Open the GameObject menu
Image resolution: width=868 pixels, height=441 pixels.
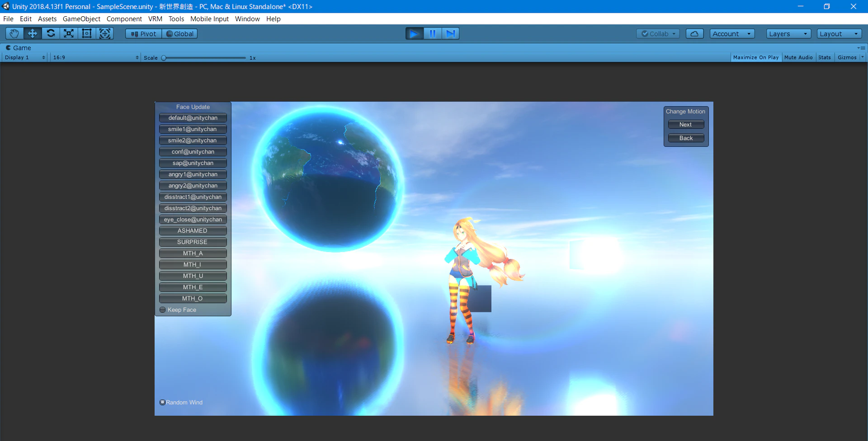point(81,19)
